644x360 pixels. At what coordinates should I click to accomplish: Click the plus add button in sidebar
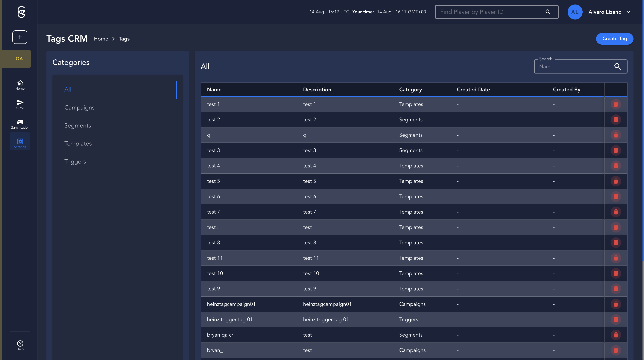[20, 37]
